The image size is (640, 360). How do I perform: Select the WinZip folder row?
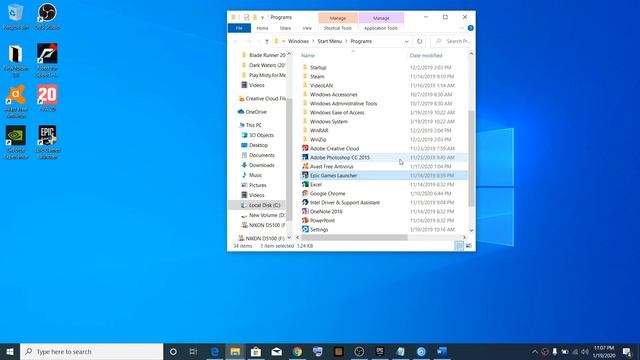coord(384,139)
